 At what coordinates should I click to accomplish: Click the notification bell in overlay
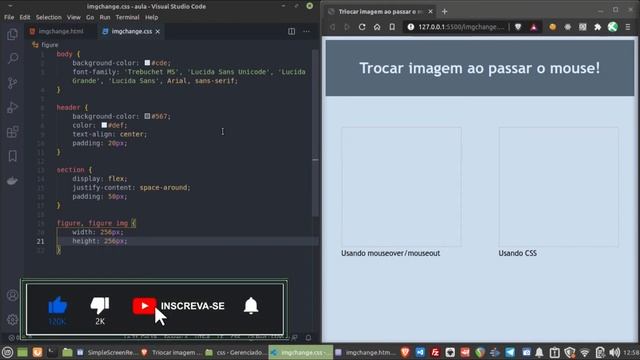click(x=251, y=306)
